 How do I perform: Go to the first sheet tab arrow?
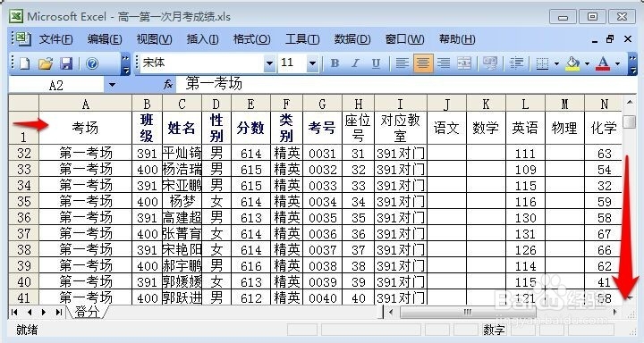[15, 313]
